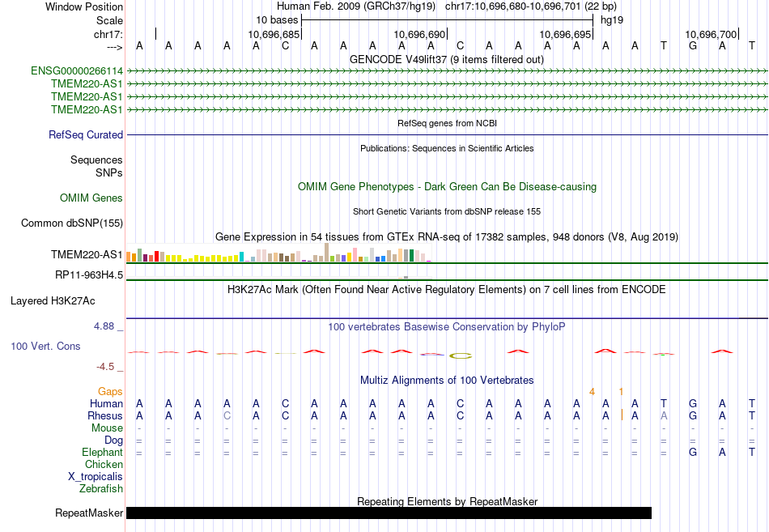The width and height of the screenshot is (769, 532).
Task: Click the blue RefSeq Curated line
Action: pyautogui.click(x=447, y=134)
